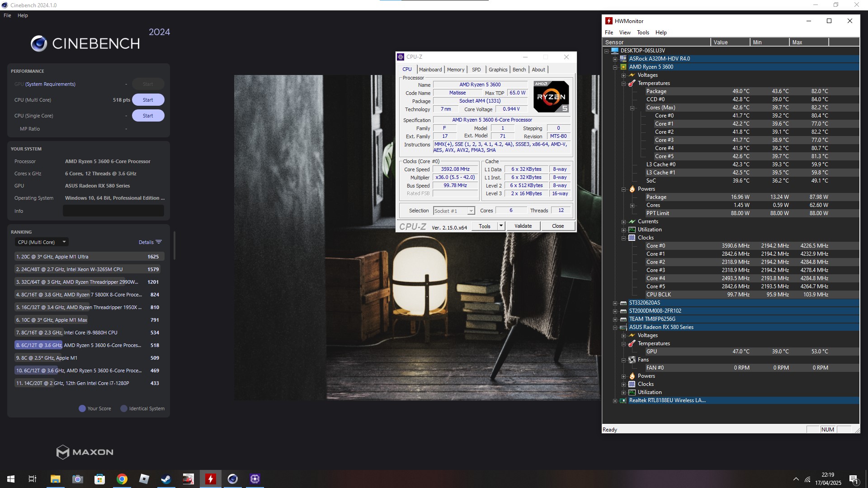Select the highlighted Ryzen 5 3600 518 row

(x=89, y=345)
